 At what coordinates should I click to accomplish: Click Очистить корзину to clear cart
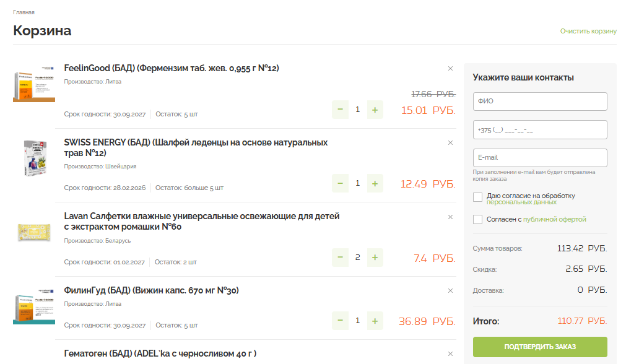click(x=588, y=31)
